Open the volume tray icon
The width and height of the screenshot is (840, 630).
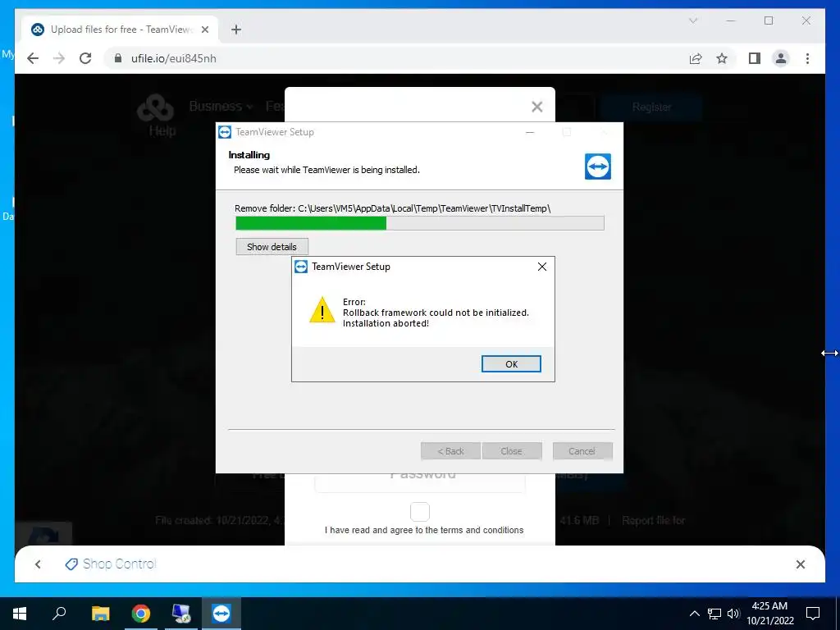click(733, 614)
